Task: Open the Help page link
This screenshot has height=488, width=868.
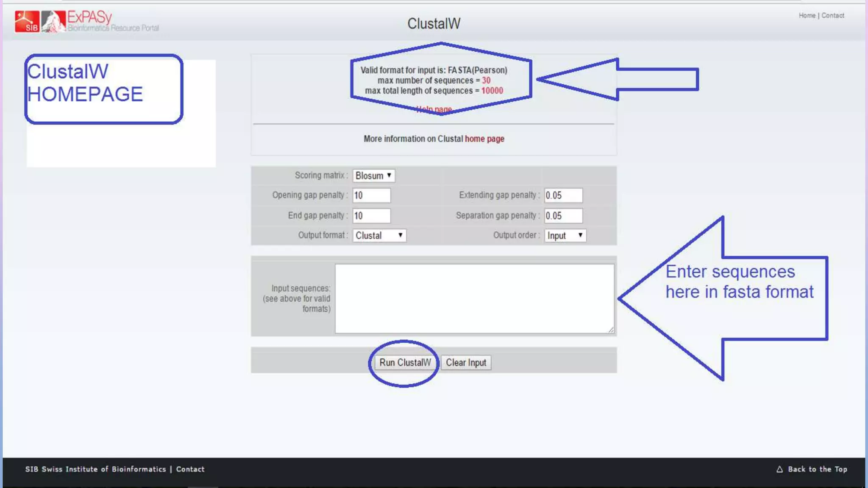Action: tap(434, 109)
